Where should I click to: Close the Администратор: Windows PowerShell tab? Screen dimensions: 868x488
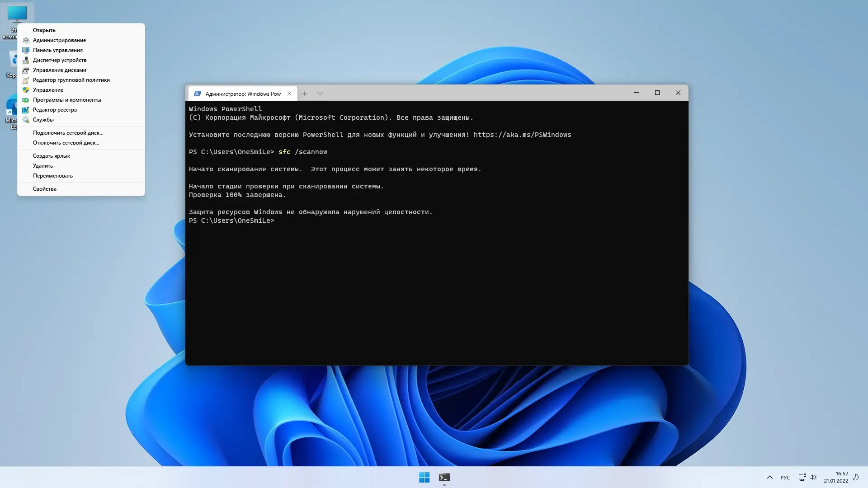coord(289,94)
